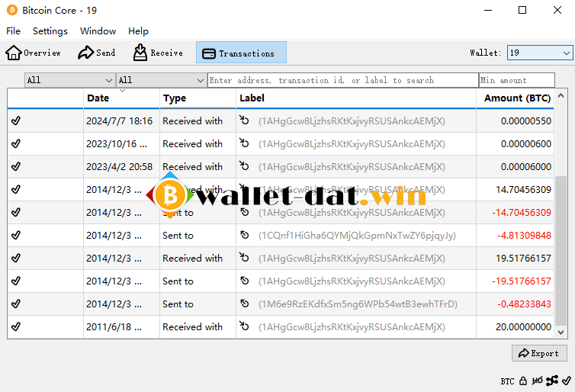Image resolution: width=575 pixels, height=392 pixels.
Task: Click the sync status checkmark icon in the status bar
Action: click(566, 381)
